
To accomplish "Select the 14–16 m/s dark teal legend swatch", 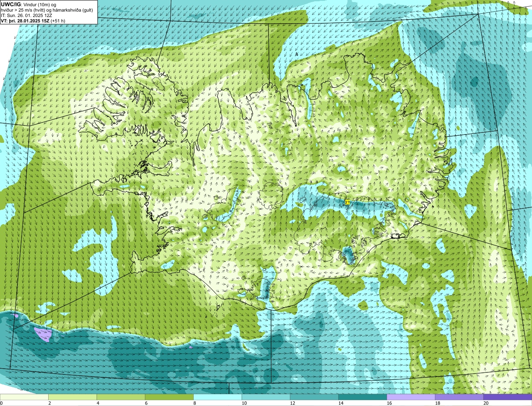I will pyautogui.click(x=362, y=397).
